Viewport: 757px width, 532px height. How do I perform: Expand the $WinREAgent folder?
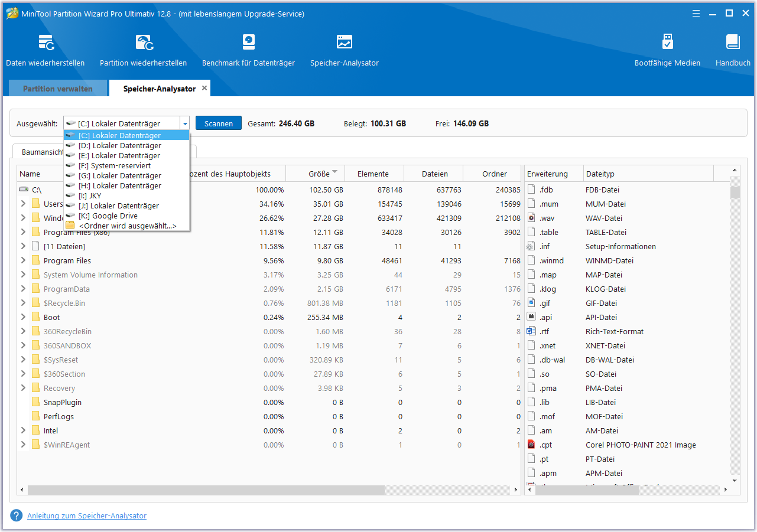point(23,445)
